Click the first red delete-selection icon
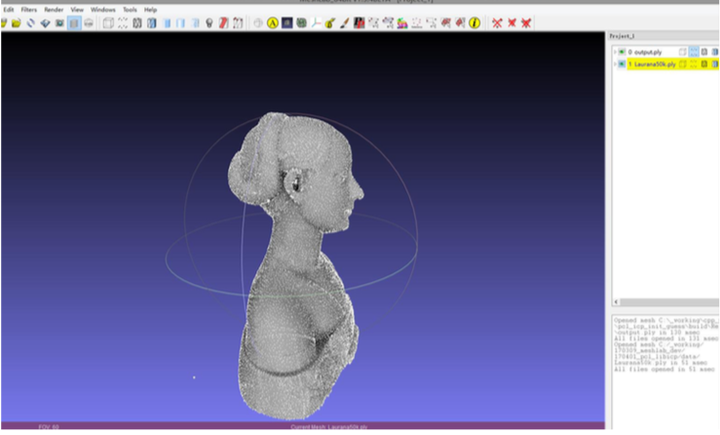The image size is (720, 435). pos(497,22)
